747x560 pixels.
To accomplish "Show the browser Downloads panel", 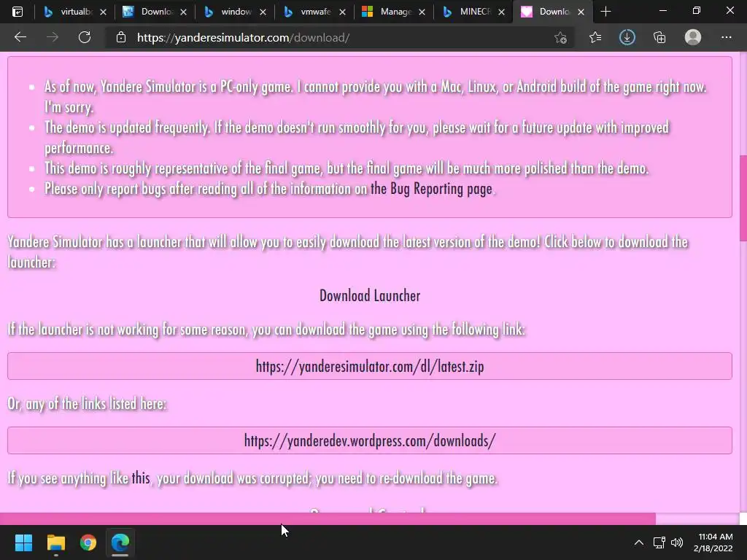I will (x=627, y=37).
